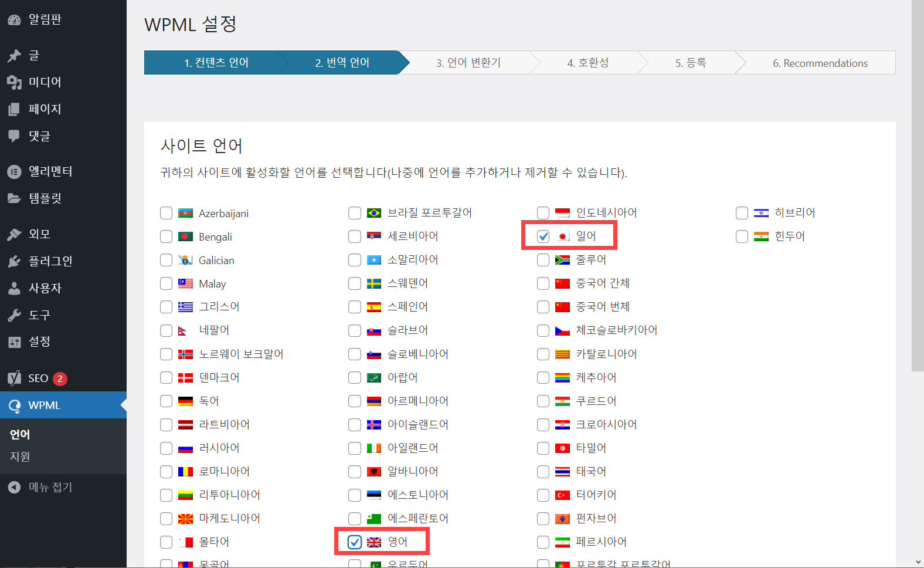Click the Malay language label

pos(212,284)
